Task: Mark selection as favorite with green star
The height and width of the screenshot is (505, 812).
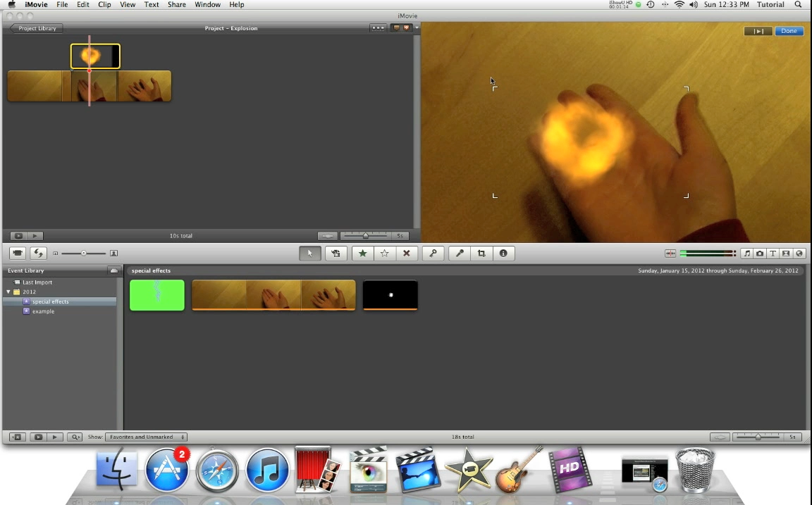Action: [x=362, y=253]
